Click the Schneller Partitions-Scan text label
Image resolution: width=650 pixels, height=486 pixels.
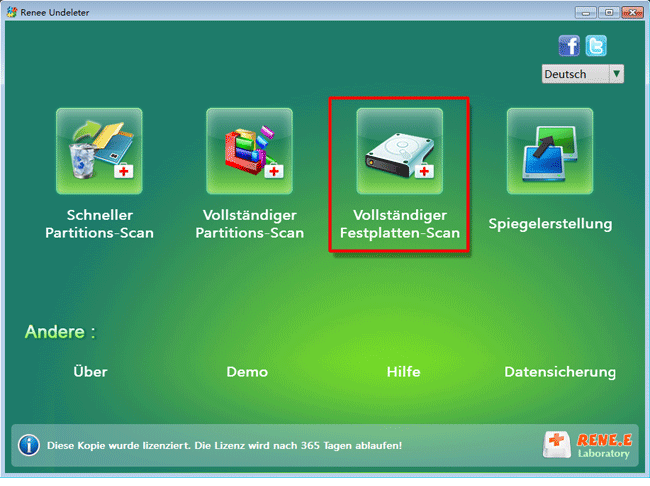pos(99,224)
